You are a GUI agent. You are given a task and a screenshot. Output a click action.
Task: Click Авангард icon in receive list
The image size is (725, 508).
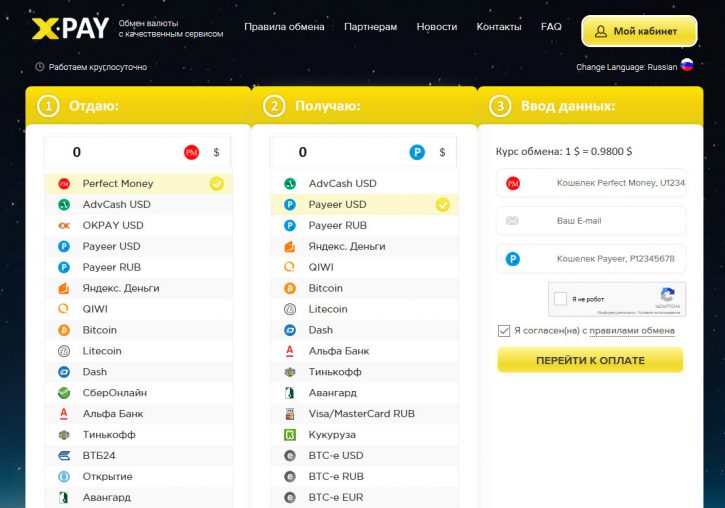point(290,393)
